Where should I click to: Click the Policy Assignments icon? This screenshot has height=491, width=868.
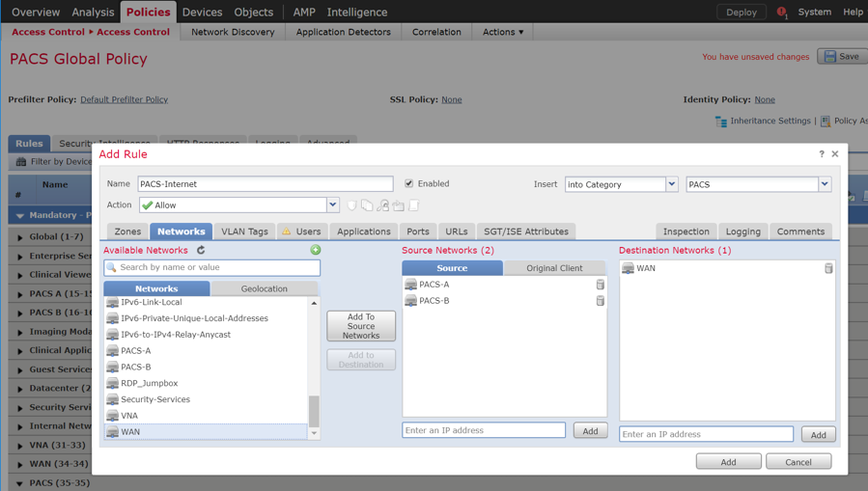point(826,122)
